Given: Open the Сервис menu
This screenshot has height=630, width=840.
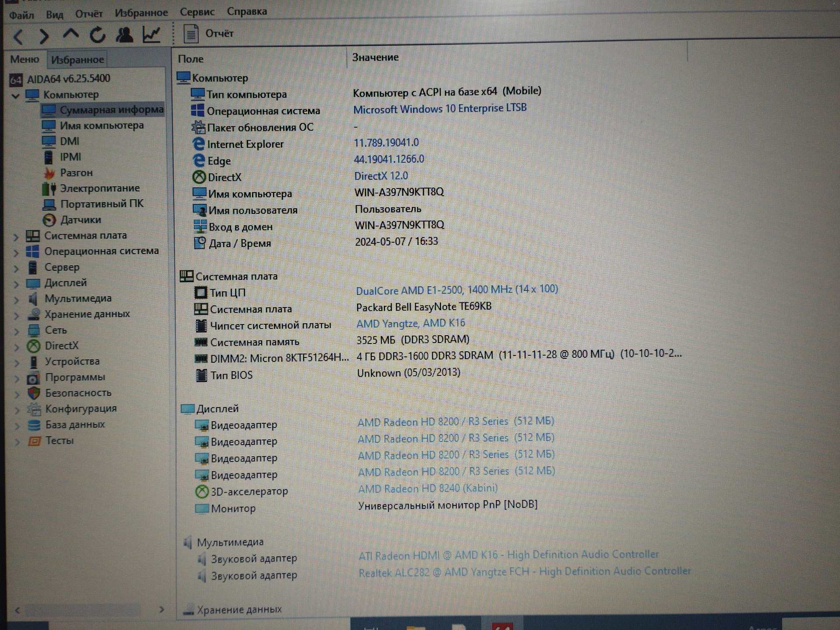Looking at the screenshot, I should click(197, 12).
